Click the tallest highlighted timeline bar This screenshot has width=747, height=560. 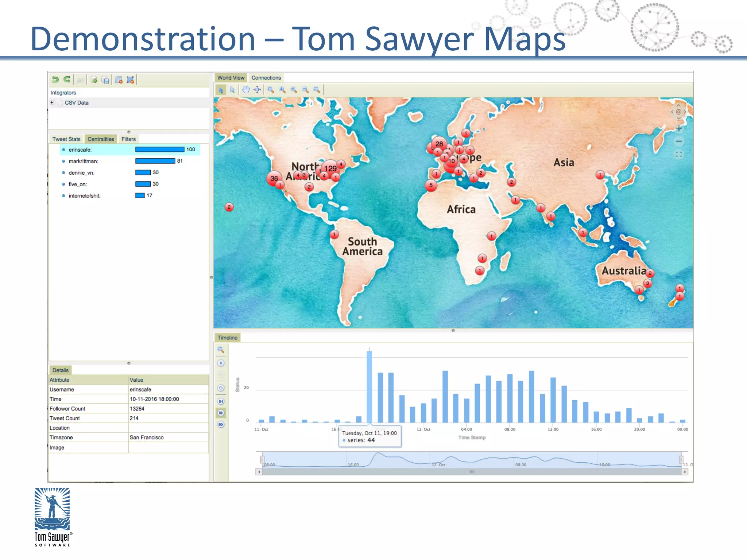coord(369,386)
